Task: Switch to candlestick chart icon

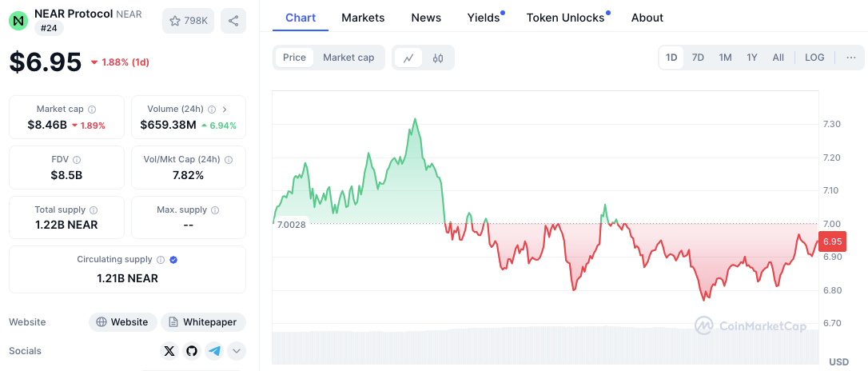Action: coord(438,58)
